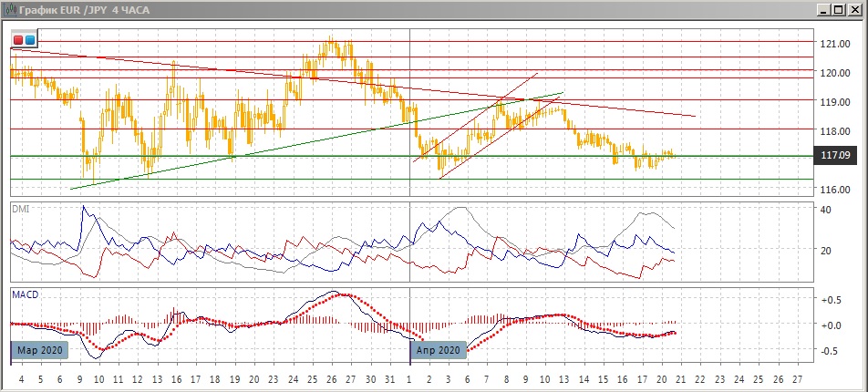Click the 116.00 level on price axis
The image size is (868, 392).
tap(835, 190)
